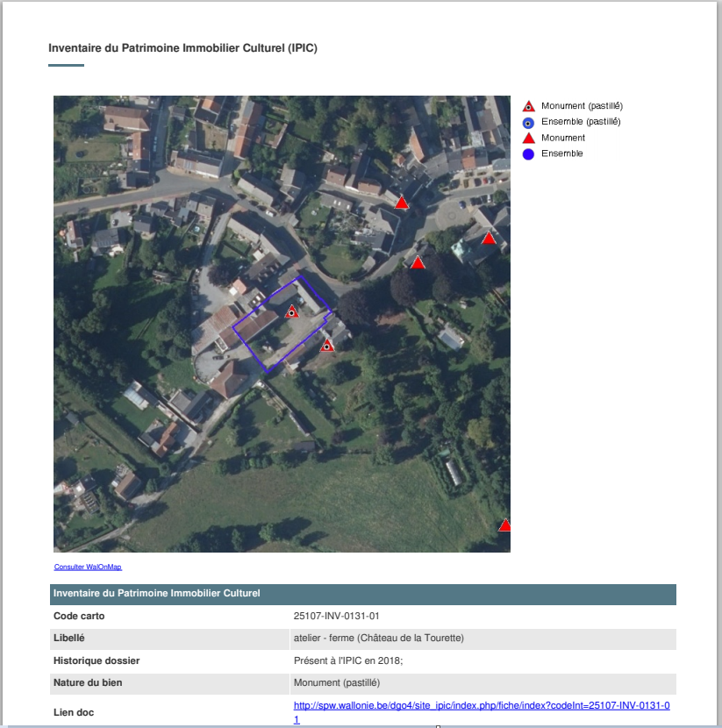Select 'atelier - ferme (Château de la Tourette)'
The height and width of the screenshot is (728, 722).
point(378,638)
